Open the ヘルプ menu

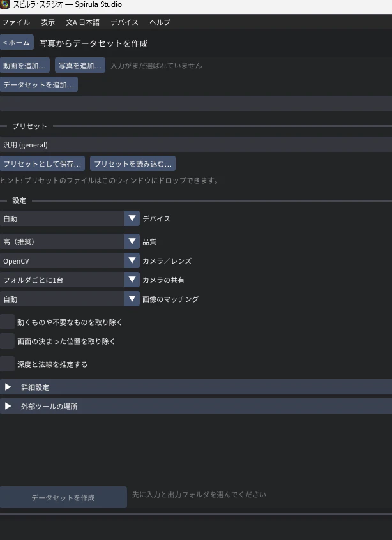160,22
